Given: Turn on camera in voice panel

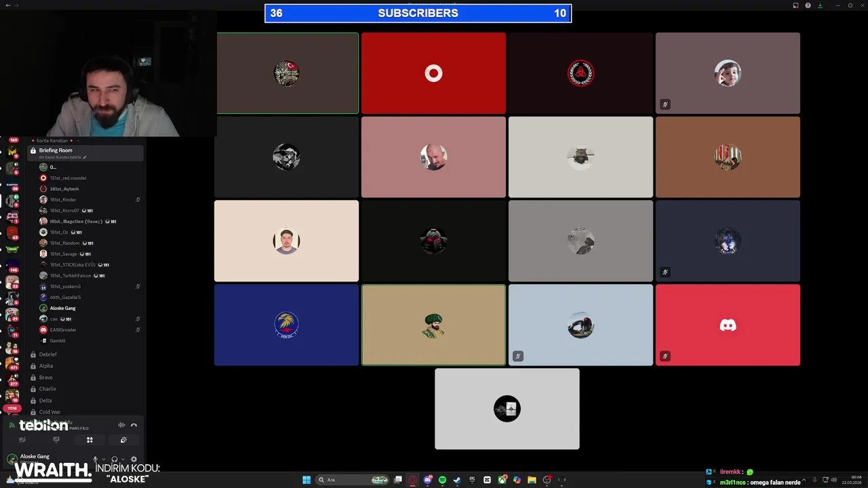Looking at the screenshot, I should click(22, 440).
